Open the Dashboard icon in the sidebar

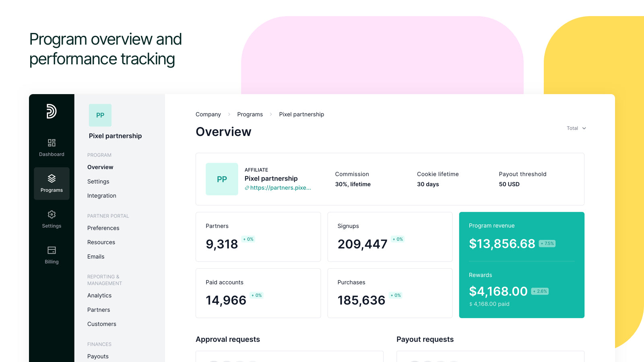click(52, 143)
